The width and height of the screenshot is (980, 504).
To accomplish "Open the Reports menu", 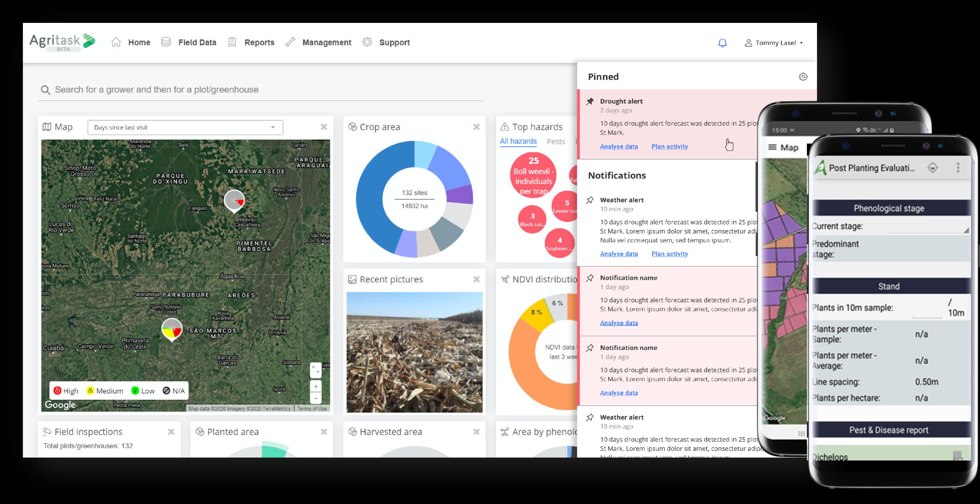I will (251, 42).
